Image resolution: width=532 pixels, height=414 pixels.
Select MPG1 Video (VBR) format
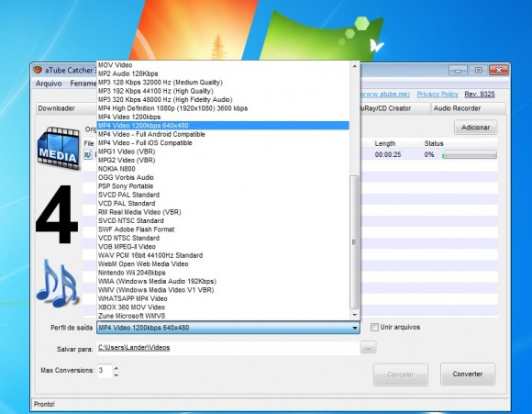(223, 151)
